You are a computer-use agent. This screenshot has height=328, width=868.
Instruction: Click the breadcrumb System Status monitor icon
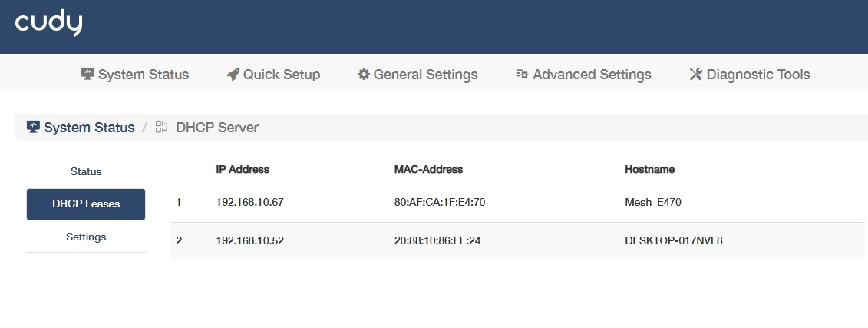(x=33, y=128)
